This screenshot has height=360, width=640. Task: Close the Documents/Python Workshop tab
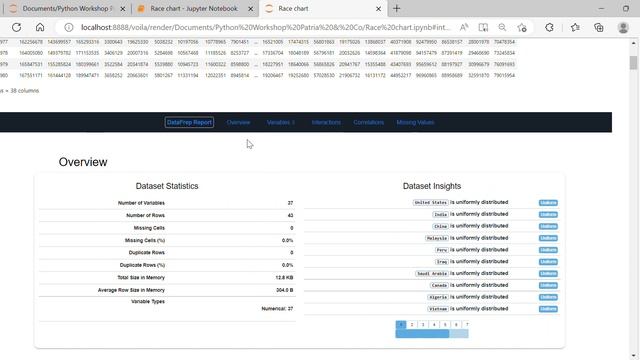click(x=122, y=9)
